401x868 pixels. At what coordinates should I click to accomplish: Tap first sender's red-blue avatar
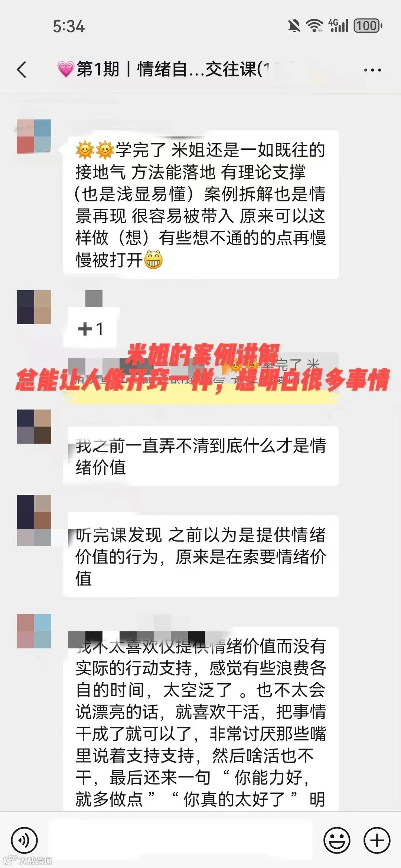click(34, 137)
